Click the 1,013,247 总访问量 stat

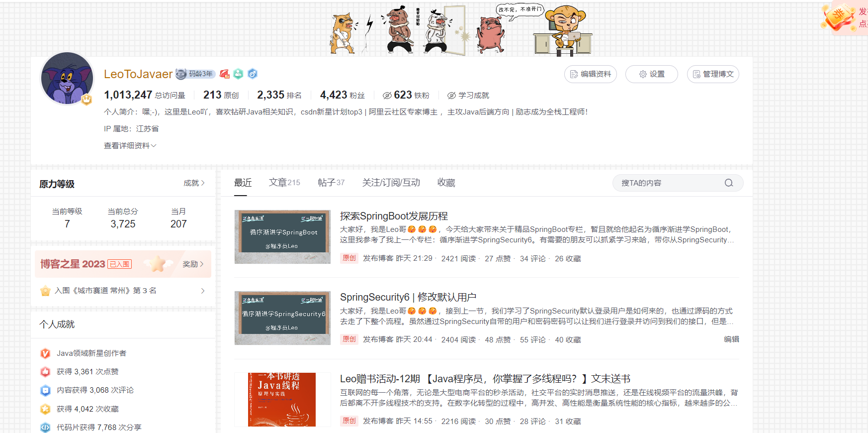click(x=145, y=95)
